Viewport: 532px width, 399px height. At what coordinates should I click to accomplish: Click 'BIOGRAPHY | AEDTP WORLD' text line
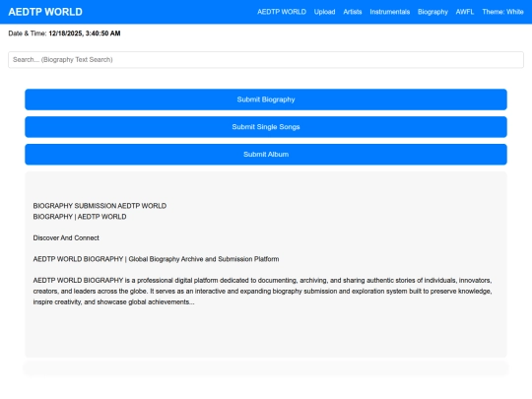(x=80, y=217)
